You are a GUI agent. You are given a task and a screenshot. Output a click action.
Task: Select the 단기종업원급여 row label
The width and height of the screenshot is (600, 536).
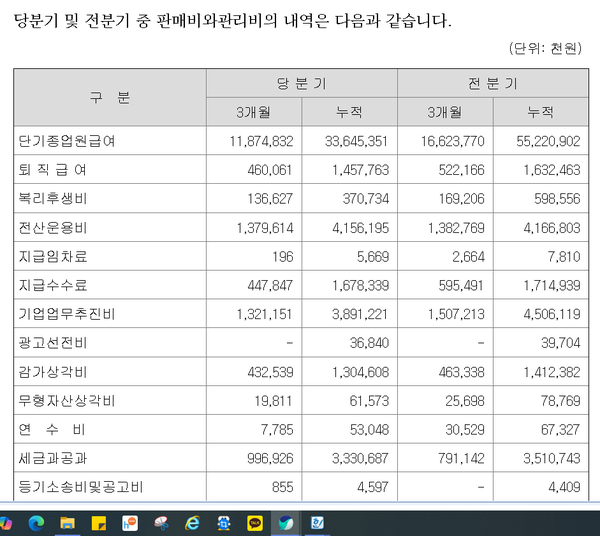pos(67,141)
